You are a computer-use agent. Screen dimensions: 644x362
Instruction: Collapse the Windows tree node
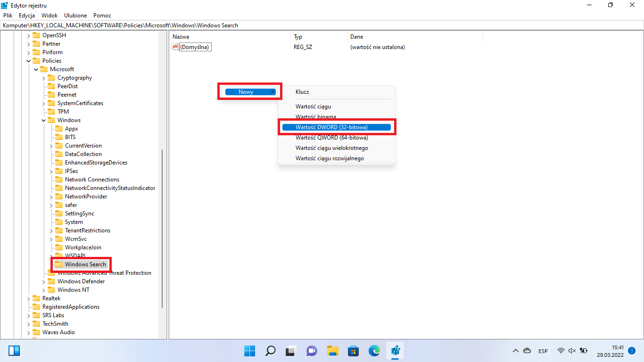44,120
